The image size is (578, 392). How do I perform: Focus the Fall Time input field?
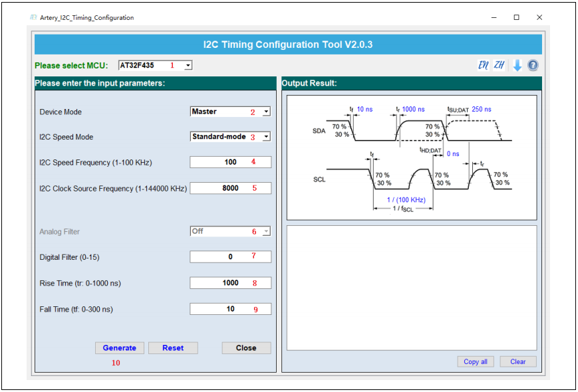pyautogui.click(x=230, y=308)
